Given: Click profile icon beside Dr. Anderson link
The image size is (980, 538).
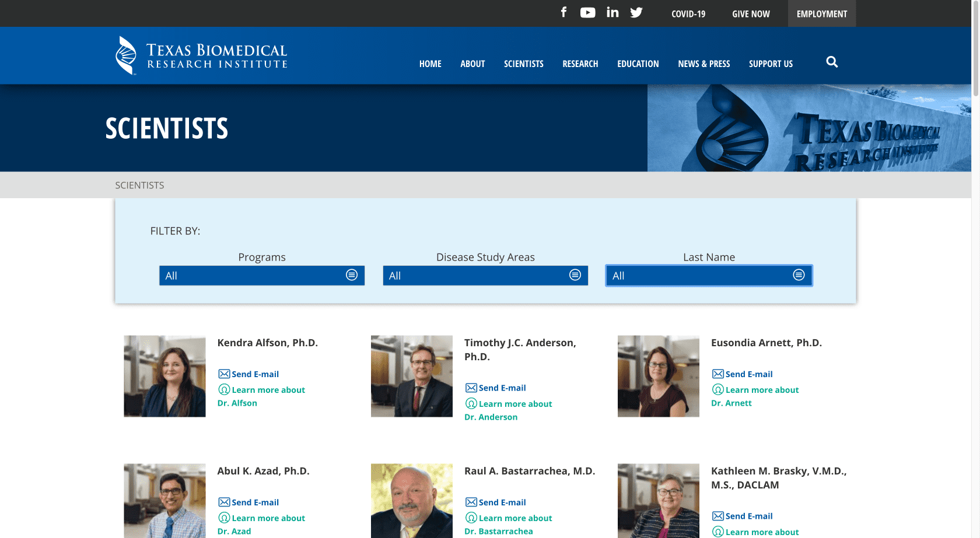Looking at the screenshot, I should coord(471,403).
